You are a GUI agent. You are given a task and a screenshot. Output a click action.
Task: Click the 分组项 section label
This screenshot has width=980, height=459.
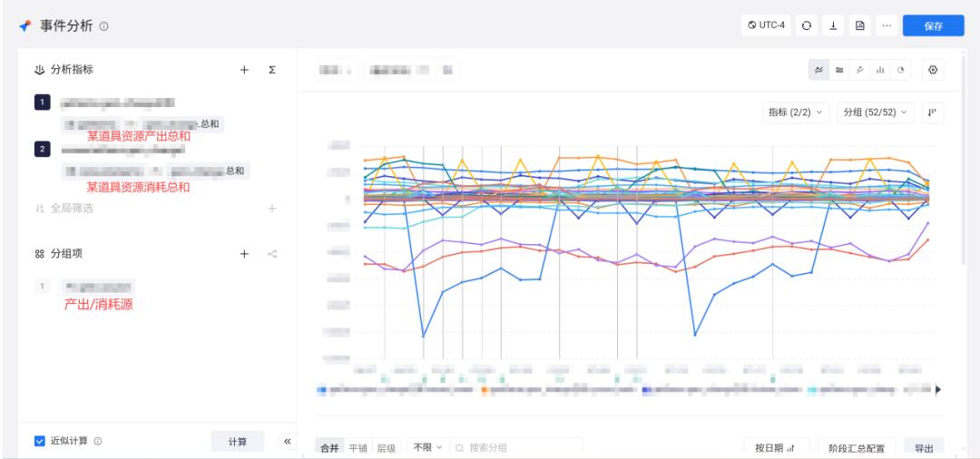click(67, 254)
